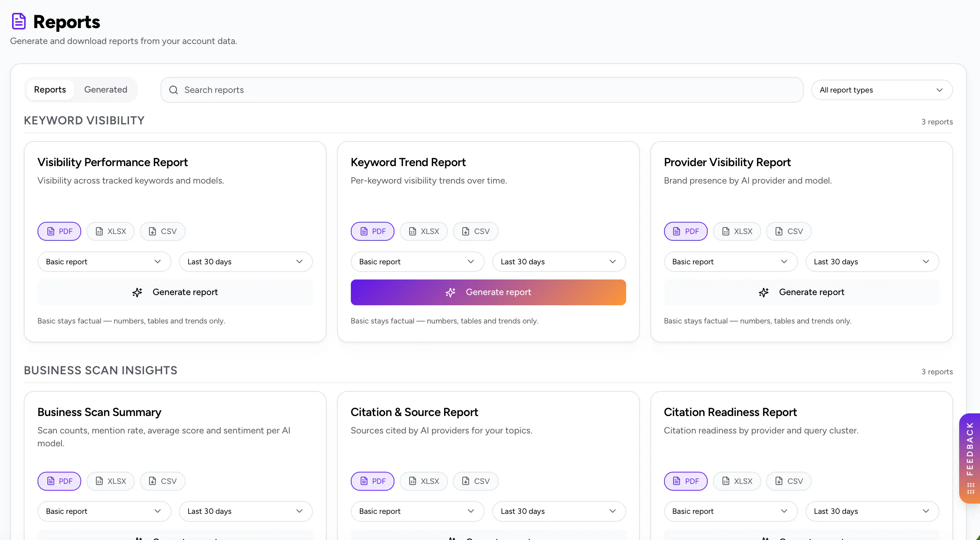Open the Feedback side panel

coord(970,458)
